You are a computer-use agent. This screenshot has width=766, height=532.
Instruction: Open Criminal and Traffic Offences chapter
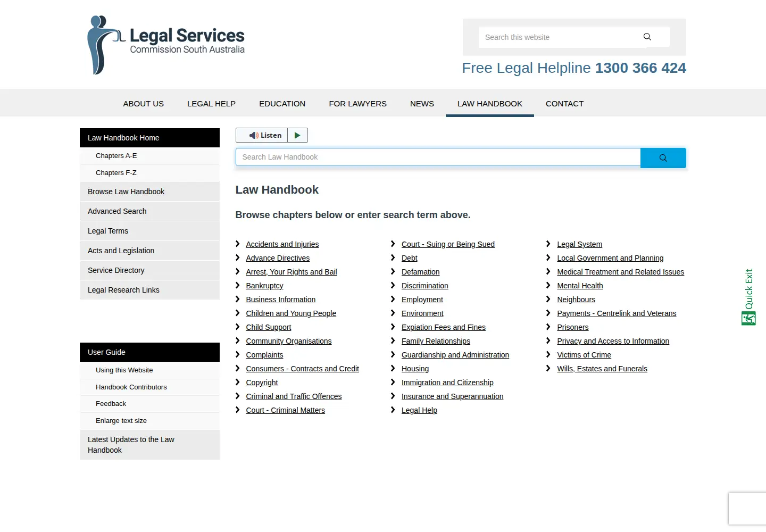(x=294, y=396)
